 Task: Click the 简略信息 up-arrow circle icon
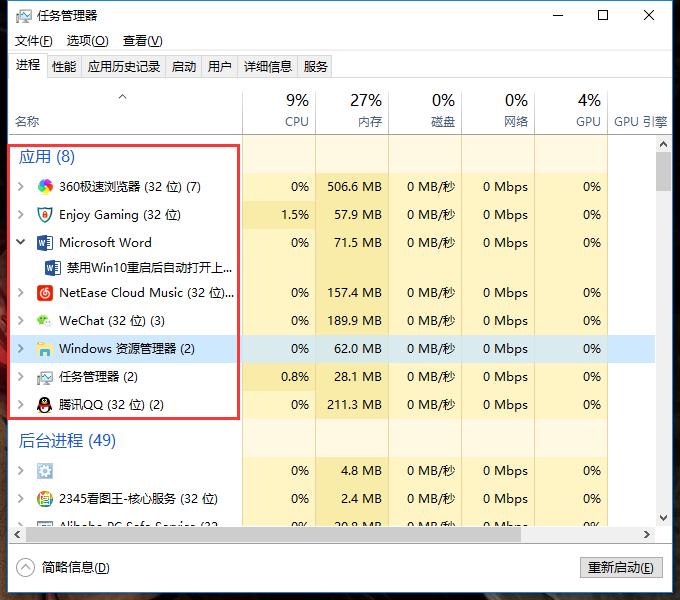click(x=26, y=567)
